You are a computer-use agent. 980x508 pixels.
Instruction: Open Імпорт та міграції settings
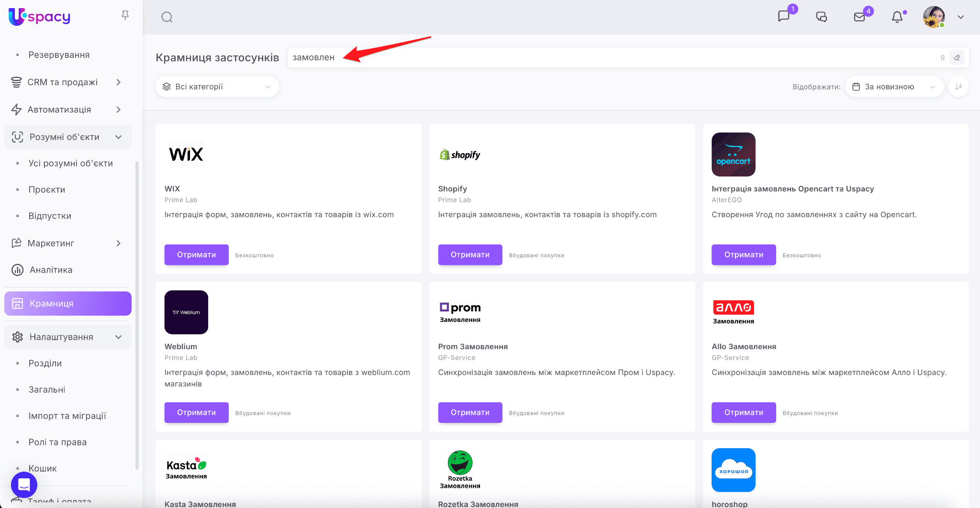tap(67, 416)
